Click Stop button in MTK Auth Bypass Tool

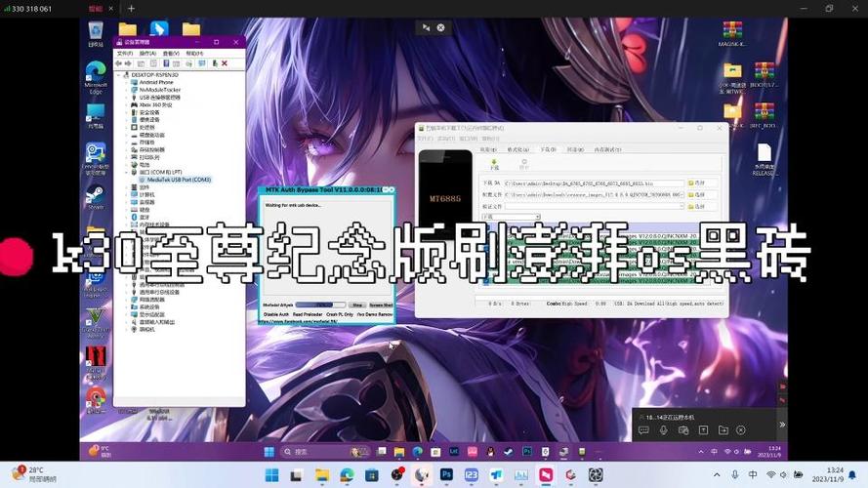357,305
